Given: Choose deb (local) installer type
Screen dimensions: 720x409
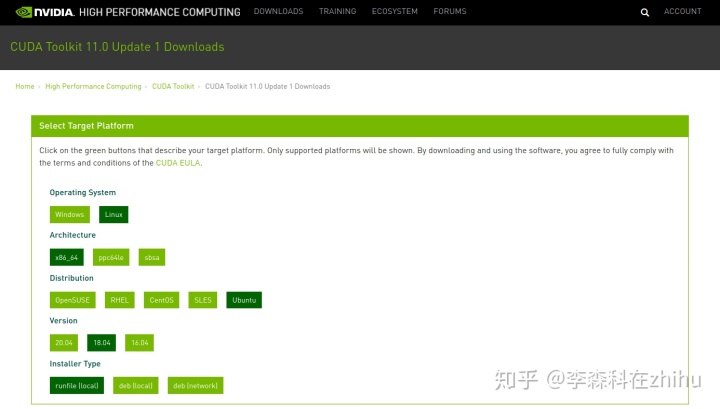Looking at the screenshot, I should coord(135,386).
